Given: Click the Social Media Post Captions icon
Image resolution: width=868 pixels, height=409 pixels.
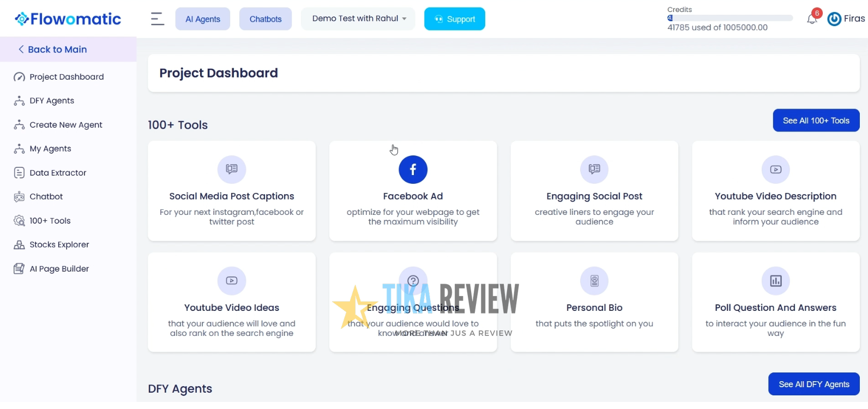Looking at the screenshot, I should [x=232, y=170].
